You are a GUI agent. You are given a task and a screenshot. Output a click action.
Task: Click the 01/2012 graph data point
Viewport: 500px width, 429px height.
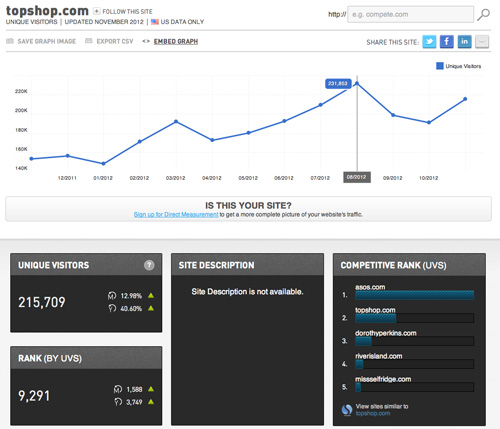(x=103, y=163)
